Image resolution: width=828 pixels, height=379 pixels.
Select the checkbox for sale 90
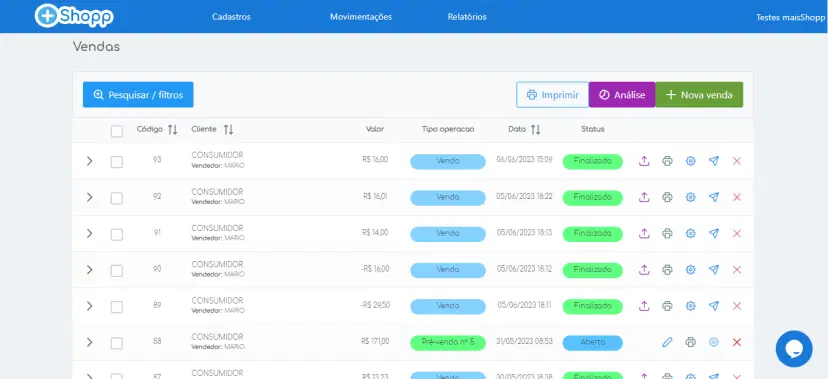(117, 271)
